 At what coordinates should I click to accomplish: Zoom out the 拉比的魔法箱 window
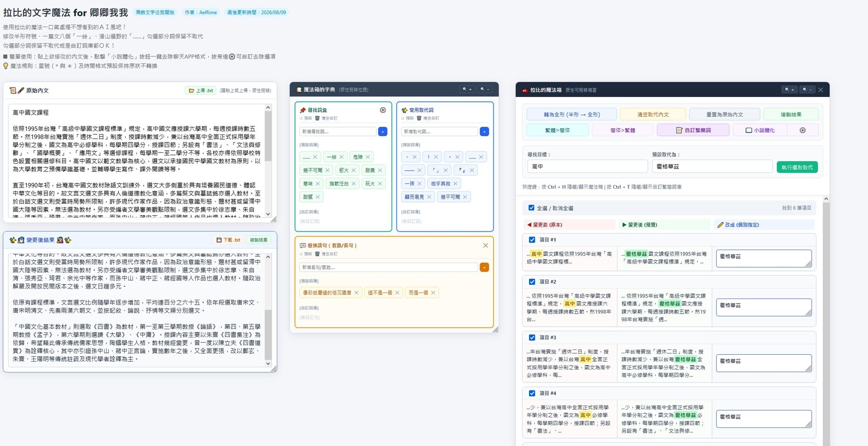(806, 90)
